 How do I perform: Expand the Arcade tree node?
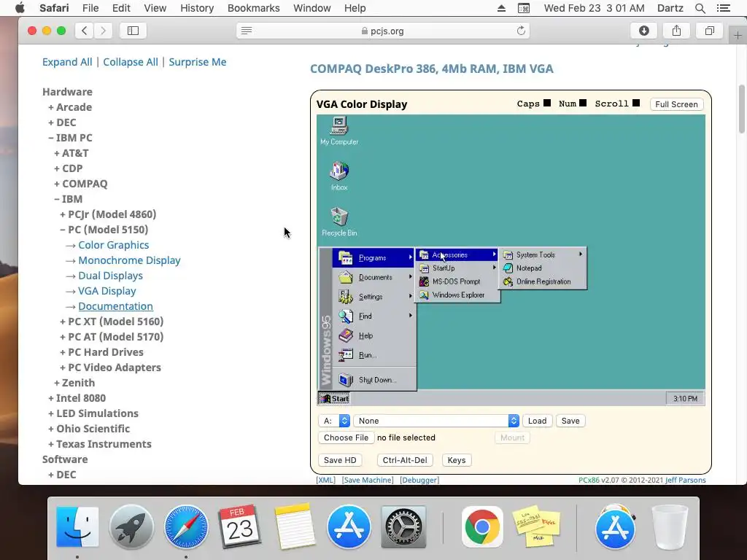70,107
